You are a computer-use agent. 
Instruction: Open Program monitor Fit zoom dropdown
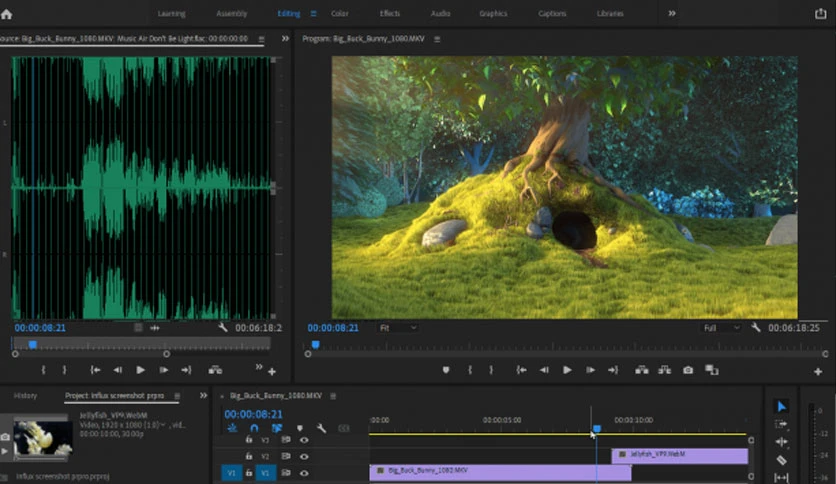click(398, 328)
